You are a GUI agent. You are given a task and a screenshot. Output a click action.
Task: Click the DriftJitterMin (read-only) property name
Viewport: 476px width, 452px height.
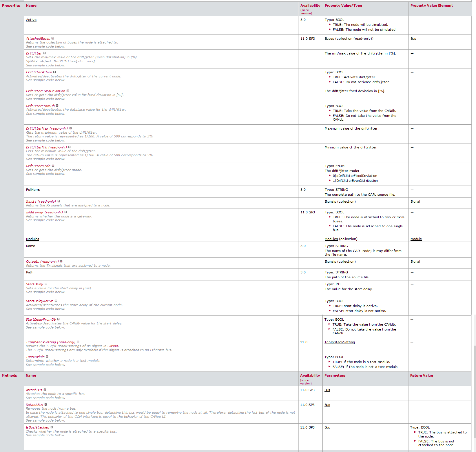[46, 147]
